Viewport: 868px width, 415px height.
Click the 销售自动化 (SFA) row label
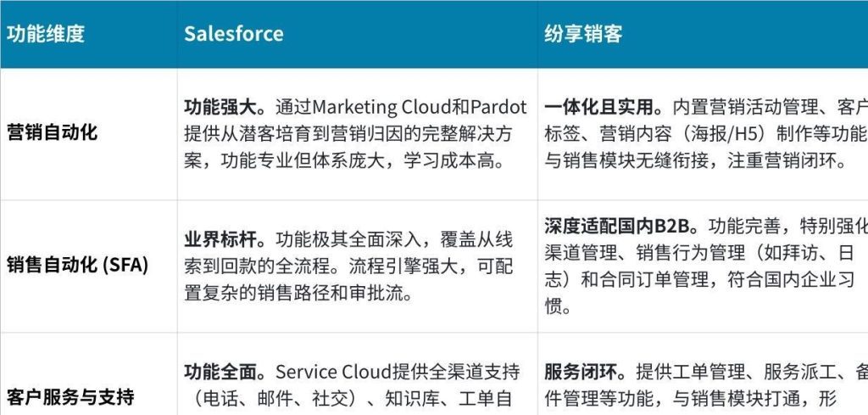coord(77,266)
